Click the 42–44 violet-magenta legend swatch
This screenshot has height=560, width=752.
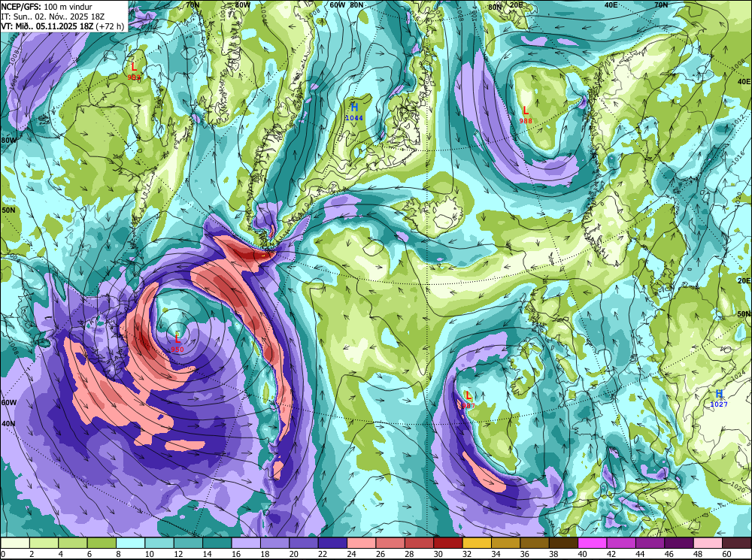coord(621,543)
